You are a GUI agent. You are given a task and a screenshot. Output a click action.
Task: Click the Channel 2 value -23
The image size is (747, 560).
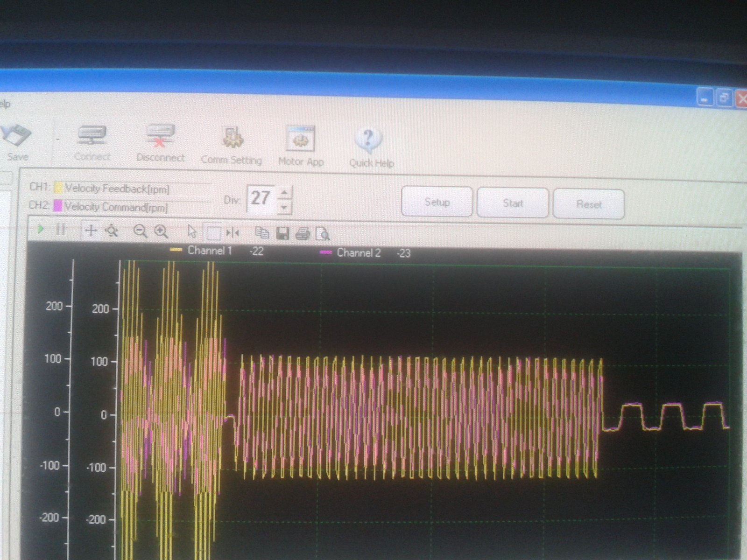403,253
